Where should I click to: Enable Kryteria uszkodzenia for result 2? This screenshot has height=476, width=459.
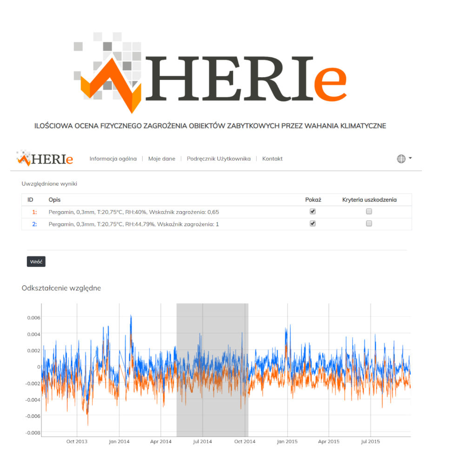(x=369, y=224)
